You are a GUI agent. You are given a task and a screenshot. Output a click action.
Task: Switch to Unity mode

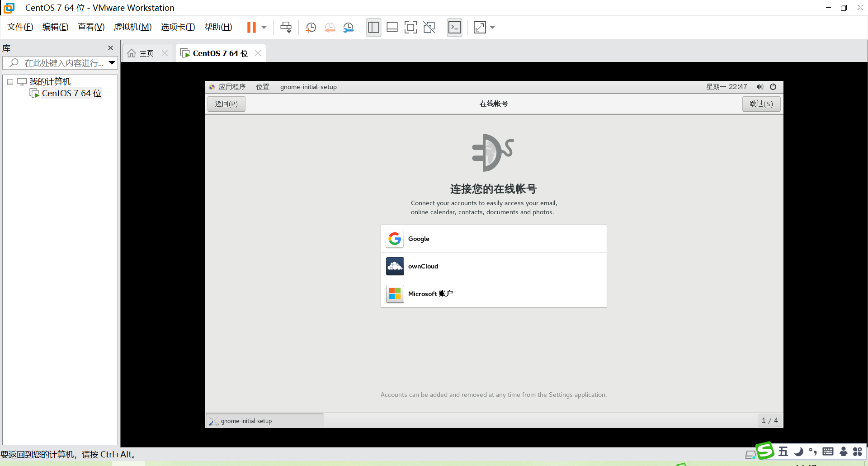point(429,28)
